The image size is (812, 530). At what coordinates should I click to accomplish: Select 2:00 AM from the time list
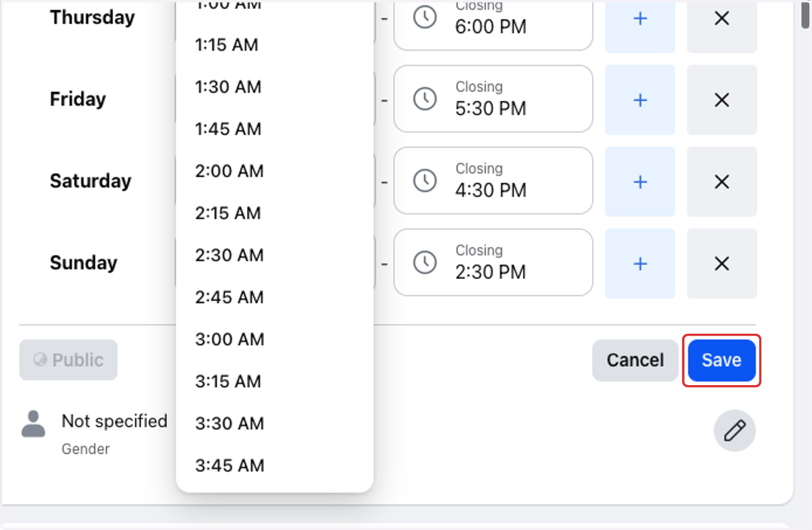click(275, 171)
